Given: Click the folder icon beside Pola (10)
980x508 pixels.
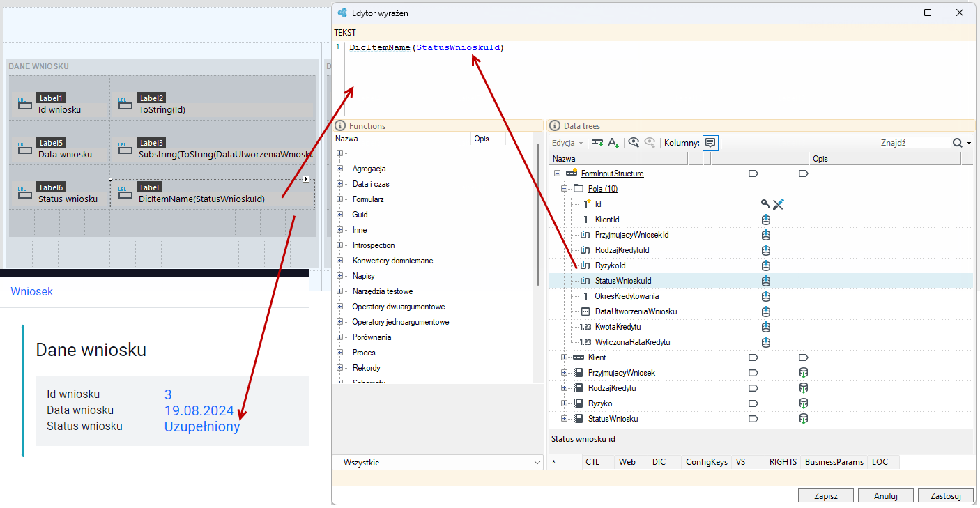Looking at the screenshot, I should (579, 189).
